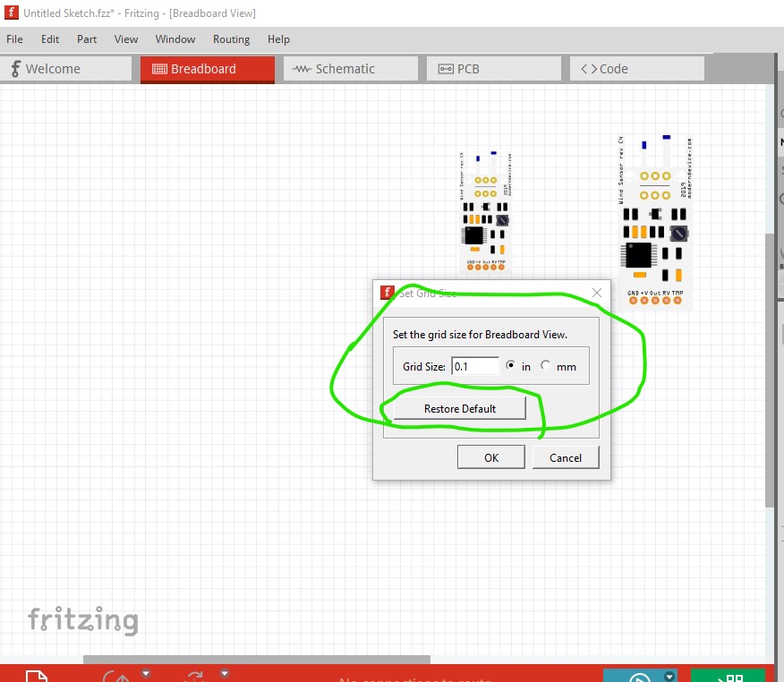Click the Restore Default button
Viewport: 784px width, 682px height.
(460, 408)
